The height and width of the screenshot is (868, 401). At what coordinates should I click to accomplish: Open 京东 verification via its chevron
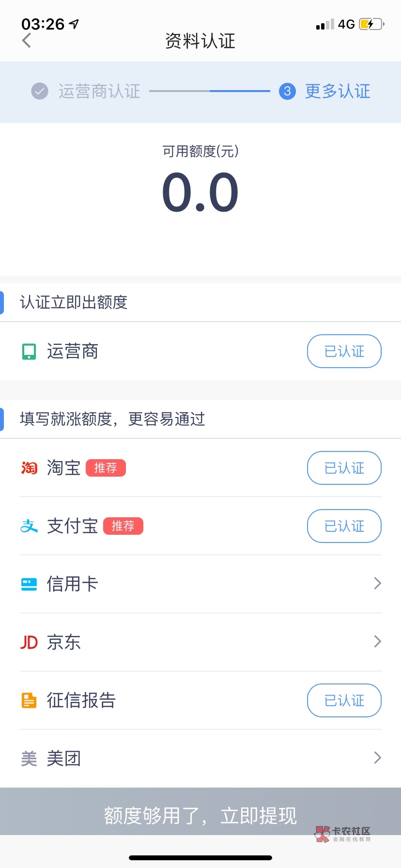point(378,642)
